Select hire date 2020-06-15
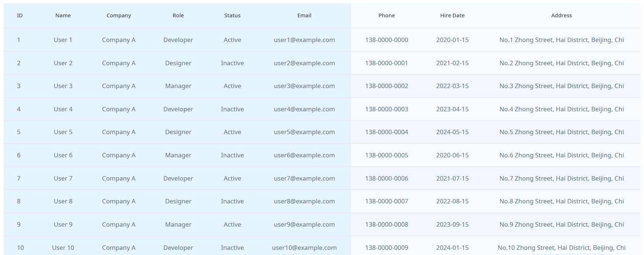The width and height of the screenshot is (644, 255). pyautogui.click(x=452, y=155)
